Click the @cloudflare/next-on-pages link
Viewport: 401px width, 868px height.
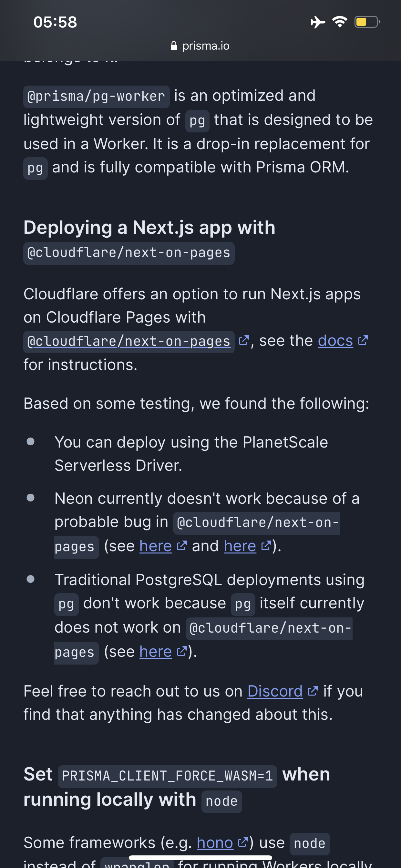point(128,341)
